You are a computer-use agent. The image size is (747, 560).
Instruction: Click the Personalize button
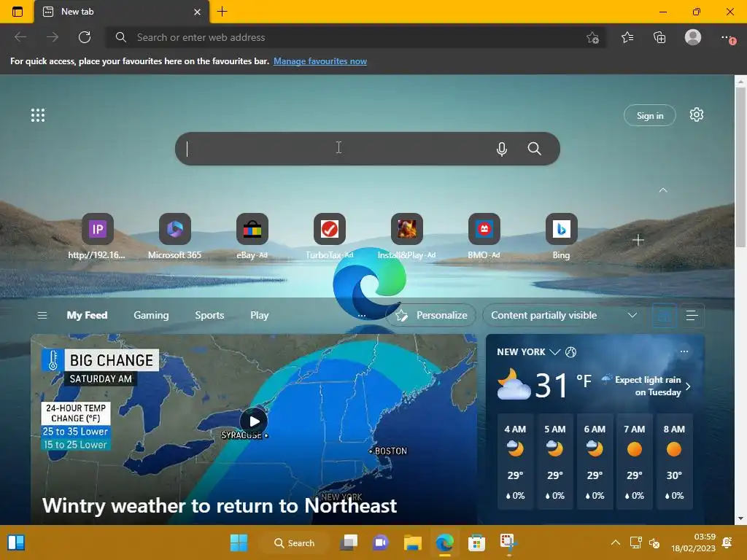coord(431,315)
